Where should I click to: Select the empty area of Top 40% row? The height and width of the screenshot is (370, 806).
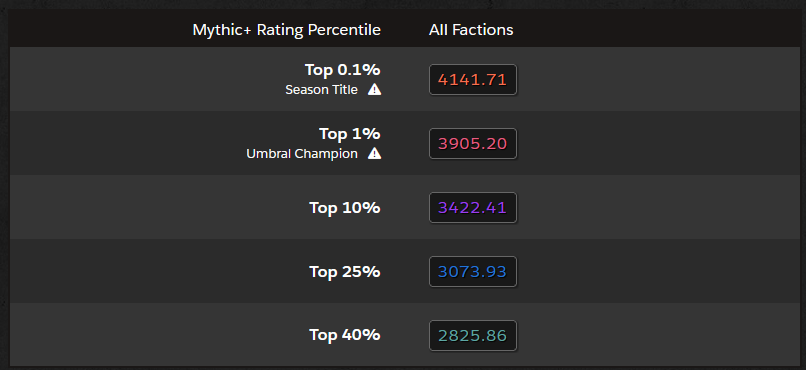point(658,335)
